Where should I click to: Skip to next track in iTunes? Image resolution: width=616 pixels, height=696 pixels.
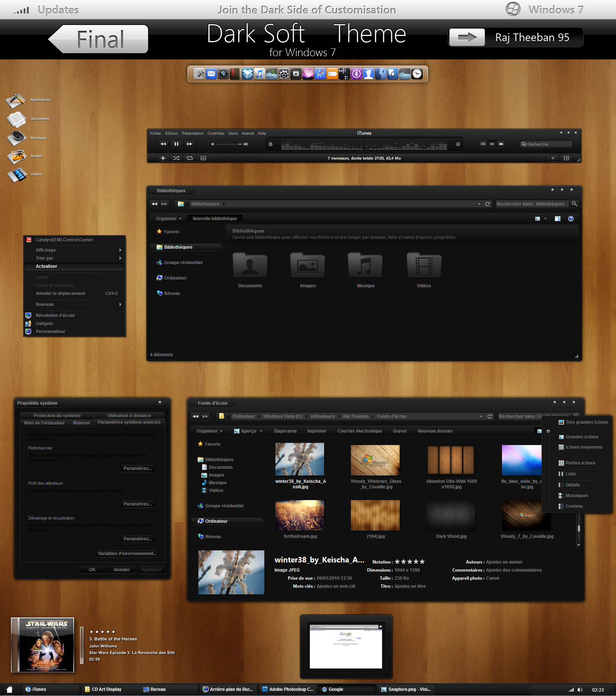[189, 144]
